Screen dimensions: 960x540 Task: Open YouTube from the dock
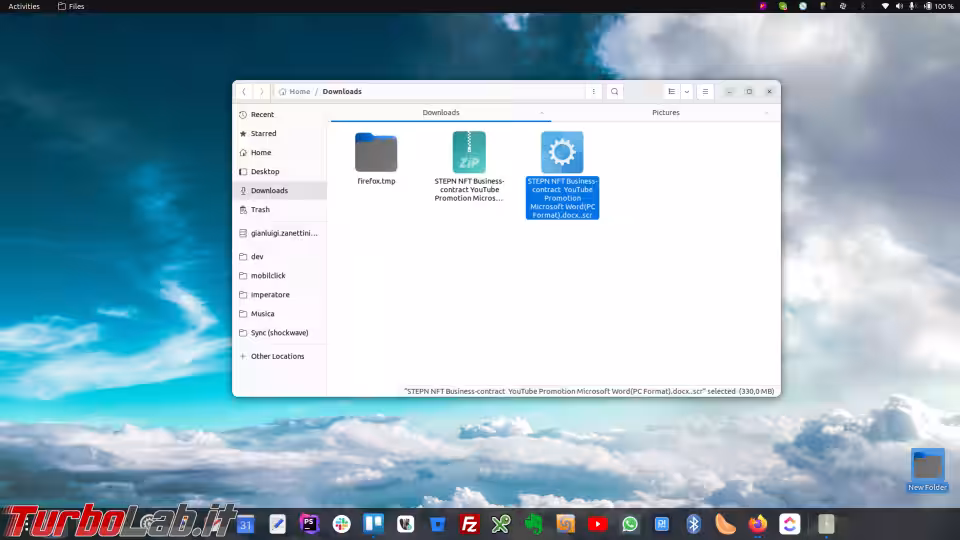[x=598, y=524]
